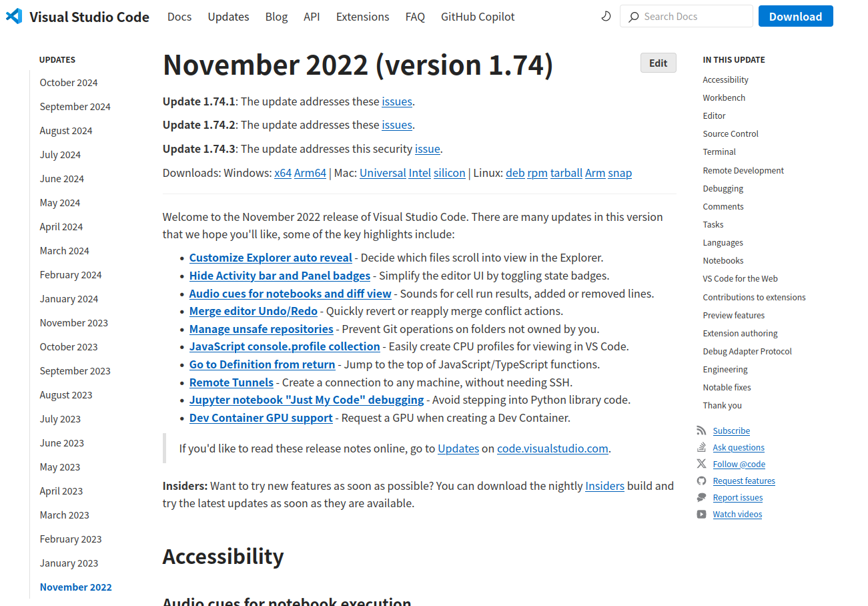Download the Linux deb package
Image resolution: width=868 pixels, height=606 pixels.
click(515, 173)
